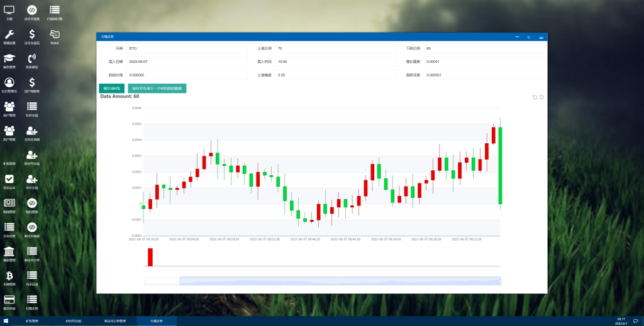Click the save and generate next data button
Image resolution: width=644 pixels, height=326 pixels.
tap(157, 89)
